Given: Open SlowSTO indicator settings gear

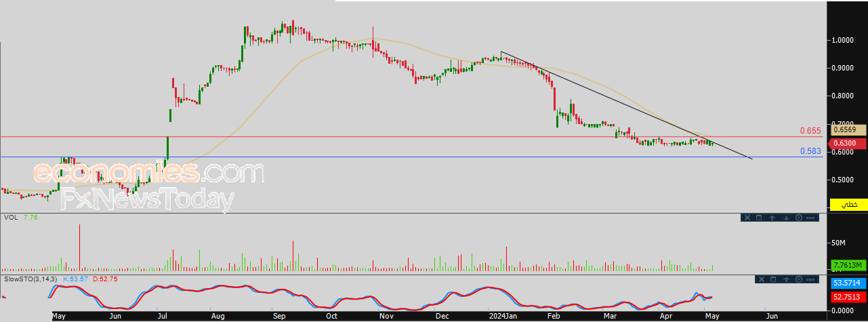Looking at the screenshot, I should [798, 279].
